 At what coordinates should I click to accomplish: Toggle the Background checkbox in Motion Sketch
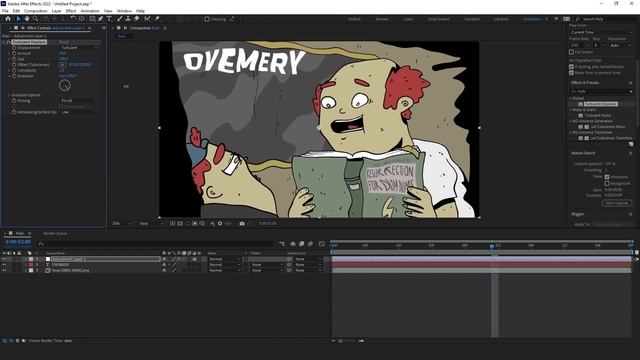pyautogui.click(x=607, y=184)
